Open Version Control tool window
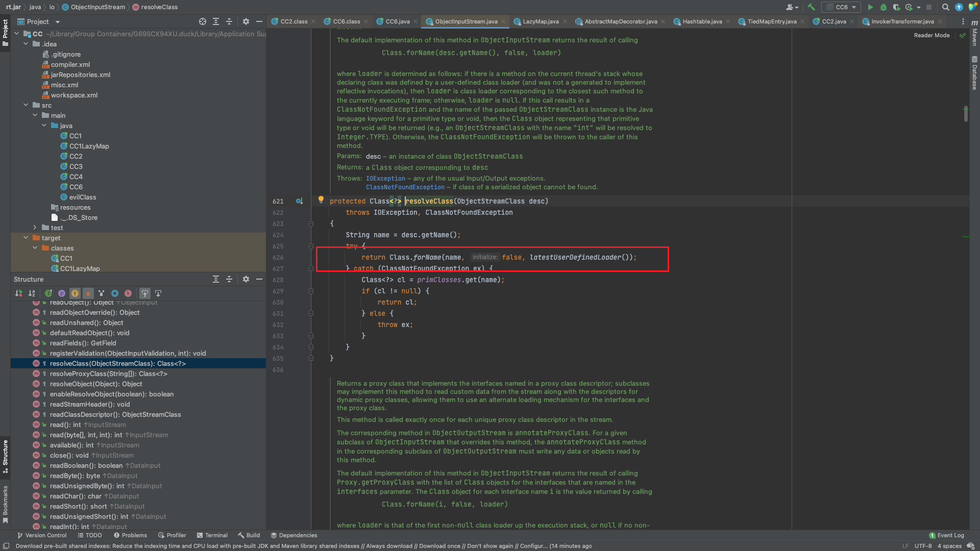The width and height of the screenshot is (980, 551). pyautogui.click(x=42, y=535)
